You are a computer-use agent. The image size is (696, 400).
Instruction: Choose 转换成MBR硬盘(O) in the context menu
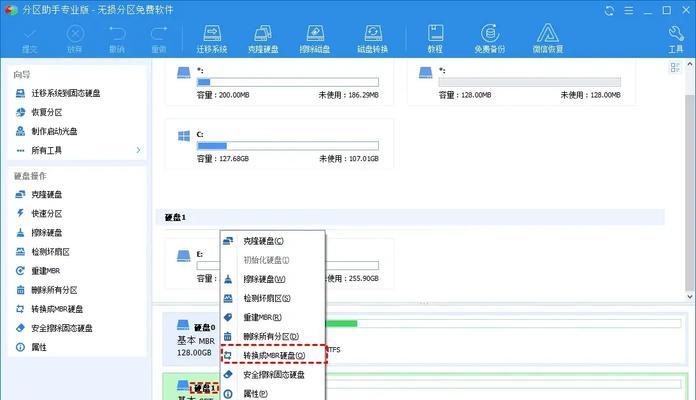pos(273,356)
